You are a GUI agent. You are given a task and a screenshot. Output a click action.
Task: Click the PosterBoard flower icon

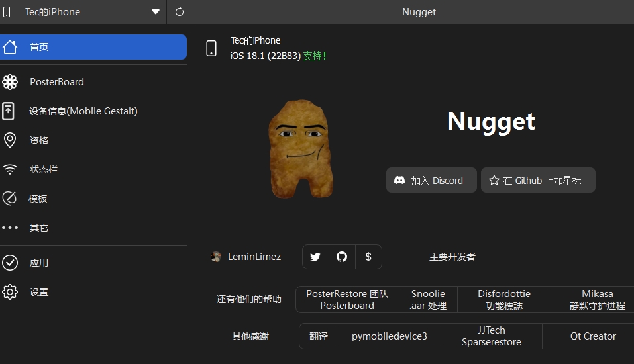pyautogui.click(x=10, y=82)
